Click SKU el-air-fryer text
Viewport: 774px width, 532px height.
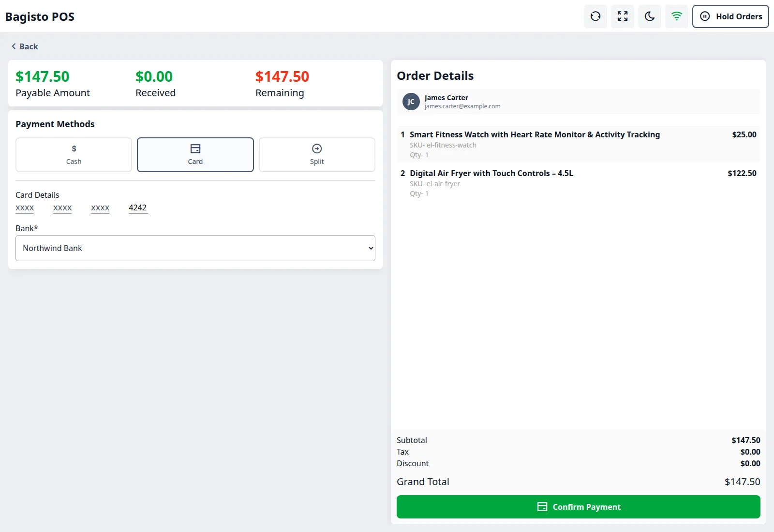[435, 184]
